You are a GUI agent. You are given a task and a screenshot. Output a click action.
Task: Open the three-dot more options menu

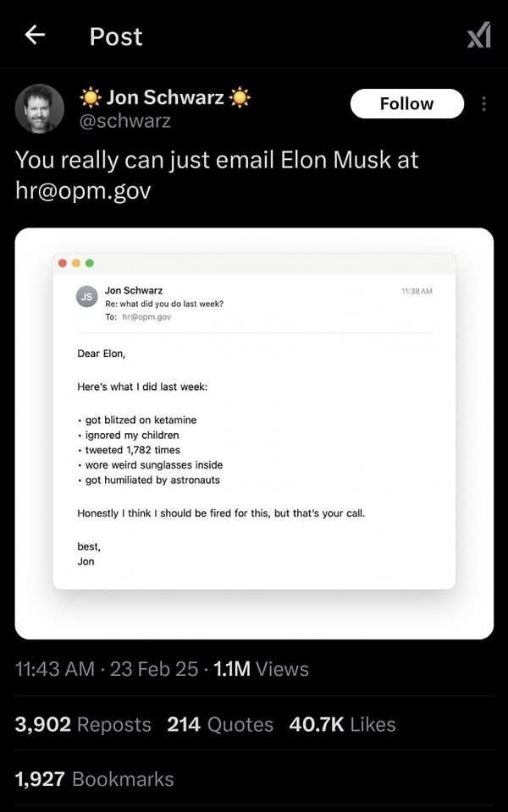pyautogui.click(x=483, y=104)
